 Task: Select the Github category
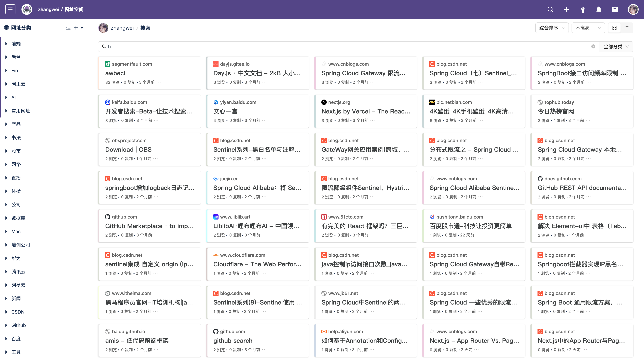point(18,325)
